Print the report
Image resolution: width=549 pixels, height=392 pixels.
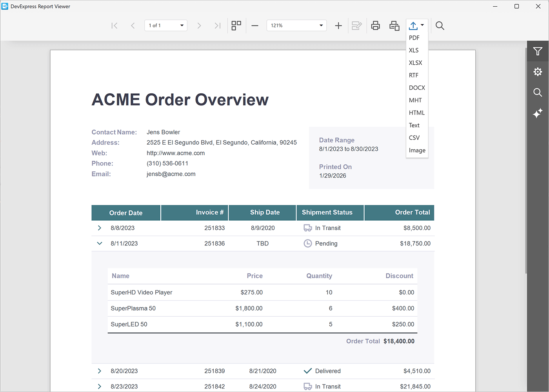(x=375, y=25)
